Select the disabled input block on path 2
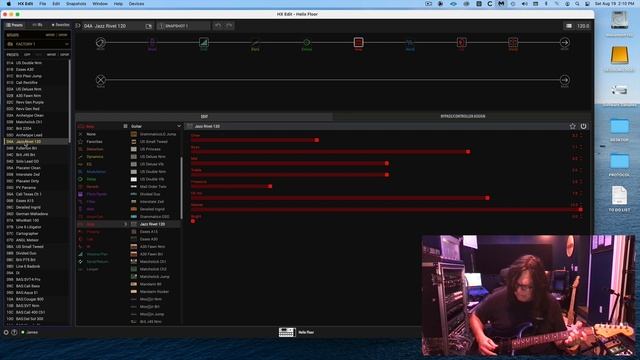640x360 pixels. point(100,80)
